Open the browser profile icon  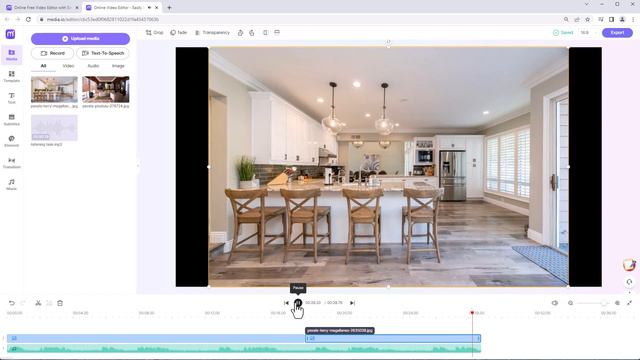click(622, 19)
